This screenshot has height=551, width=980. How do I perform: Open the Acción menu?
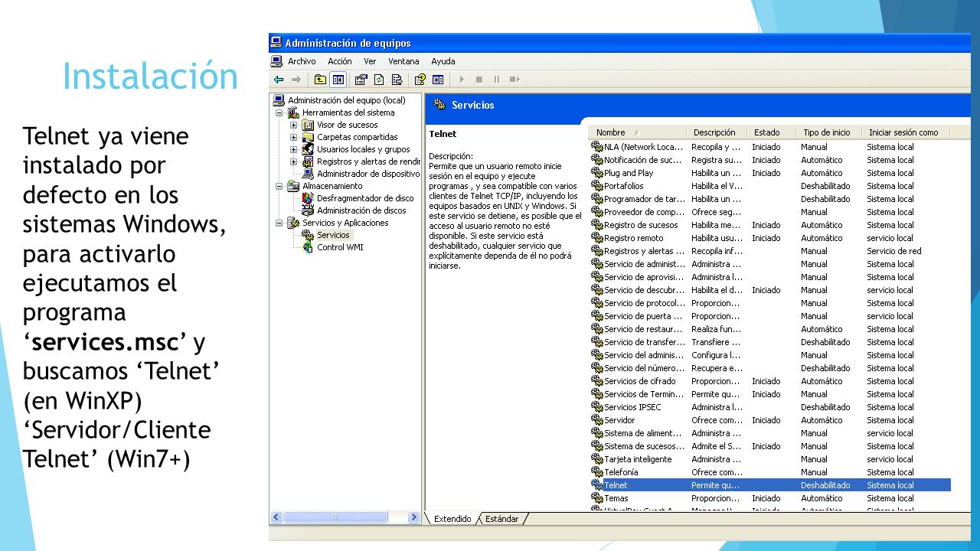[340, 61]
